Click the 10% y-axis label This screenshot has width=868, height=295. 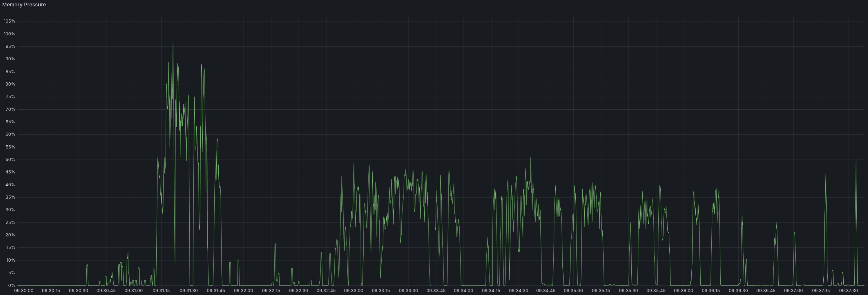(x=10, y=260)
